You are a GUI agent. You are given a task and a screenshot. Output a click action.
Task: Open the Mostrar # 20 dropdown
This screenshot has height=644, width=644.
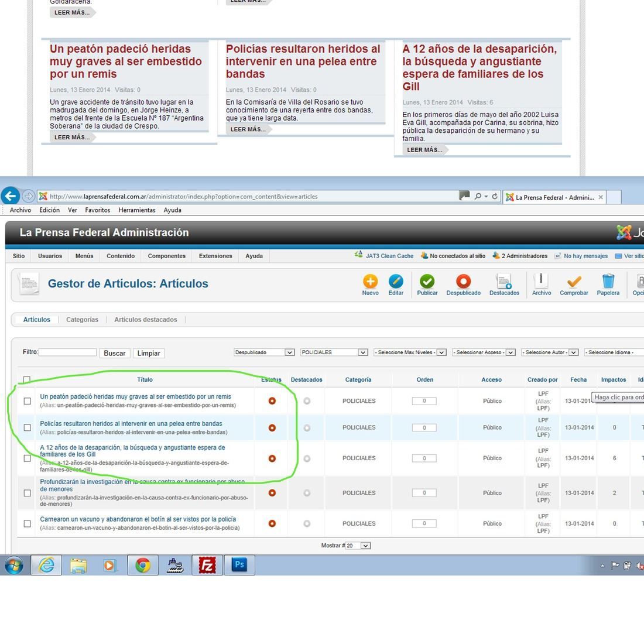coord(358,546)
